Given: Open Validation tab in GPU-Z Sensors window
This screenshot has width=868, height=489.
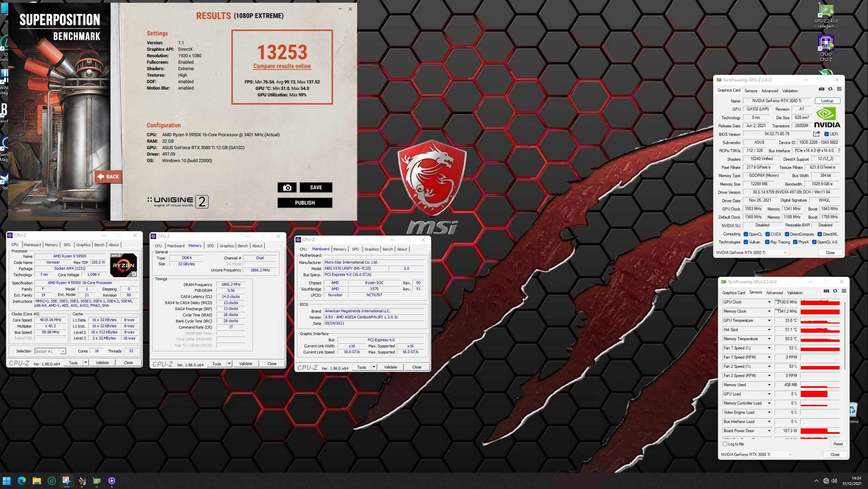Looking at the screenshot, I should (795, 293).
